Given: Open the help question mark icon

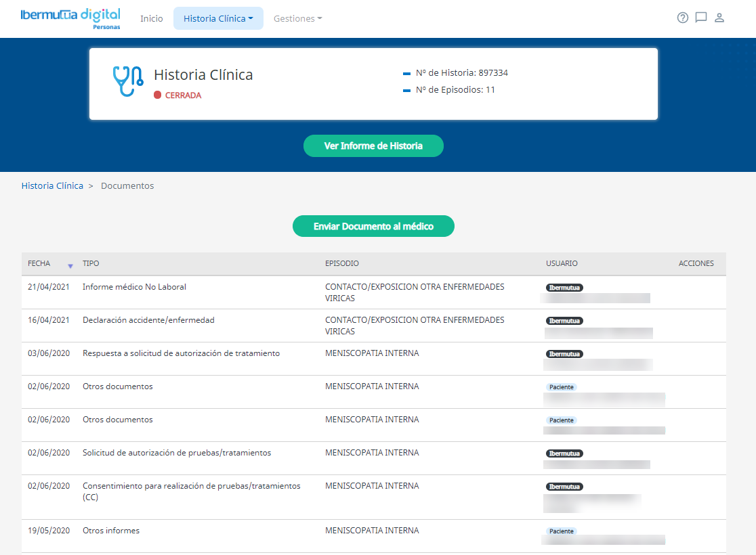Looking at the screenshot, I should pyautogui.click(x=682, y=18).
